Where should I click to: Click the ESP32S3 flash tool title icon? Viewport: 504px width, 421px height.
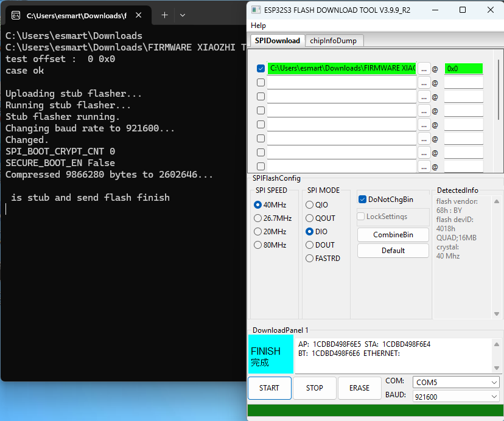(256, 10)
